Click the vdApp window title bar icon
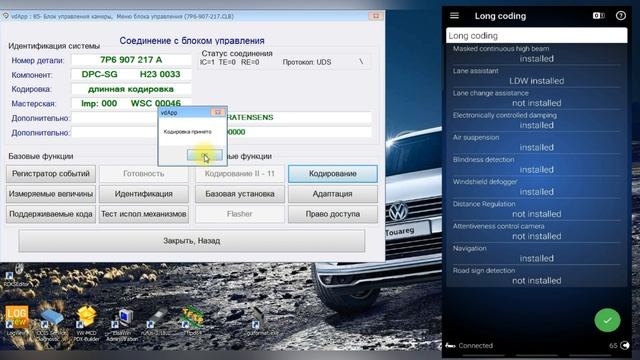The height and width of the screenshot is (360, 640). point(6,16)
